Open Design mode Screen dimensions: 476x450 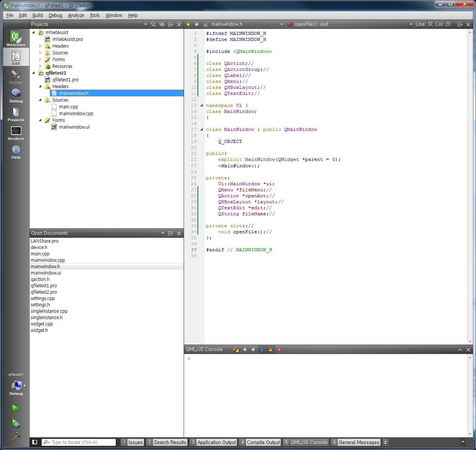(x=16, y=76)
